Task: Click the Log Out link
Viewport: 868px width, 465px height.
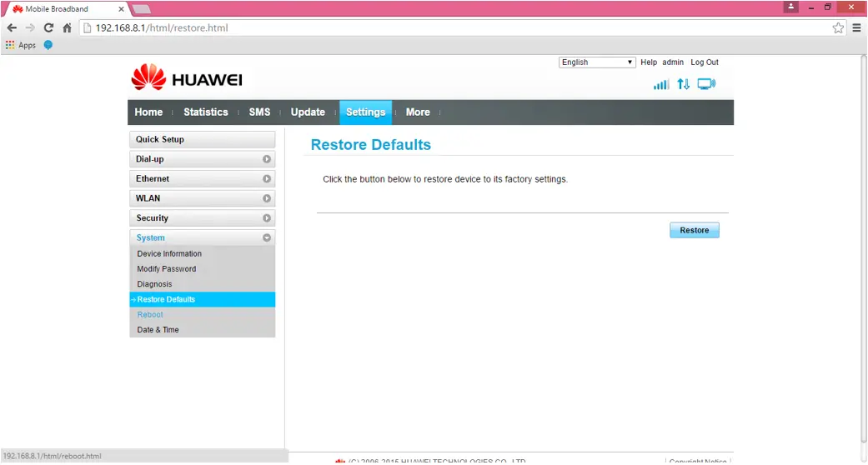Action: (x=704, y=62)
